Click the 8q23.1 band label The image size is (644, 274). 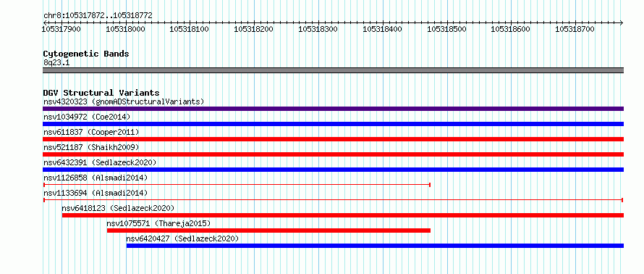56,62
